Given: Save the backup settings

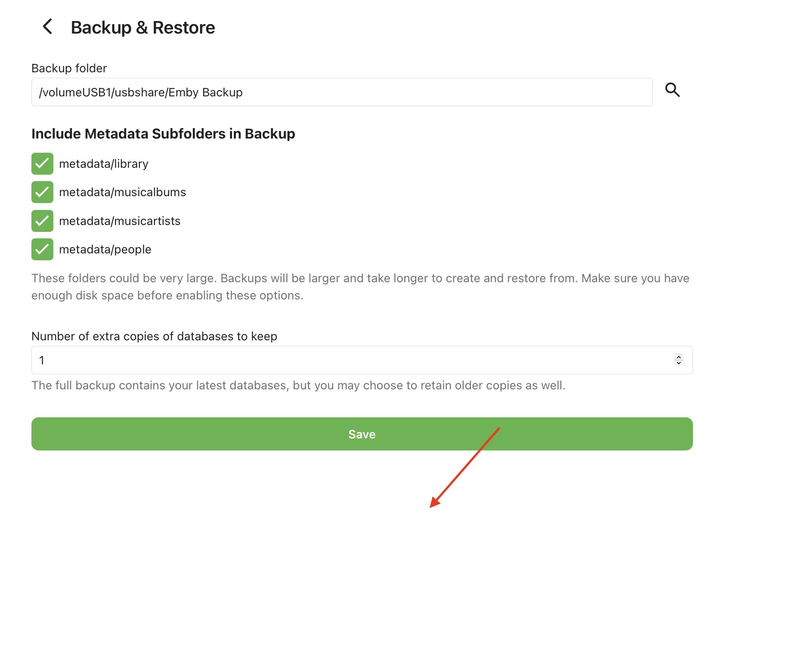Looking at the screenshot, I should (x=362, y=434).
